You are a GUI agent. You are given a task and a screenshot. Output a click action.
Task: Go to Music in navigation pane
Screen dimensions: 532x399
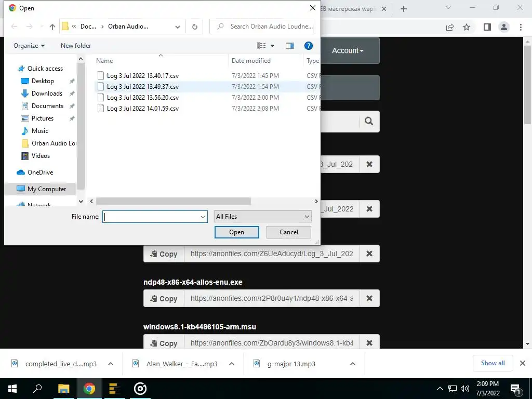pyautogui.click(x=39, y=131)
